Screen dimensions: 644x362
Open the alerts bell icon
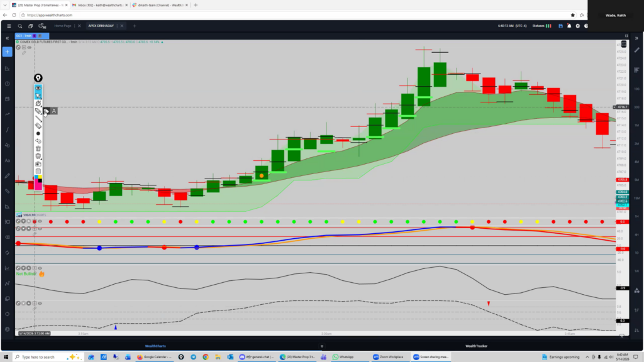click(x=569, y=26)
